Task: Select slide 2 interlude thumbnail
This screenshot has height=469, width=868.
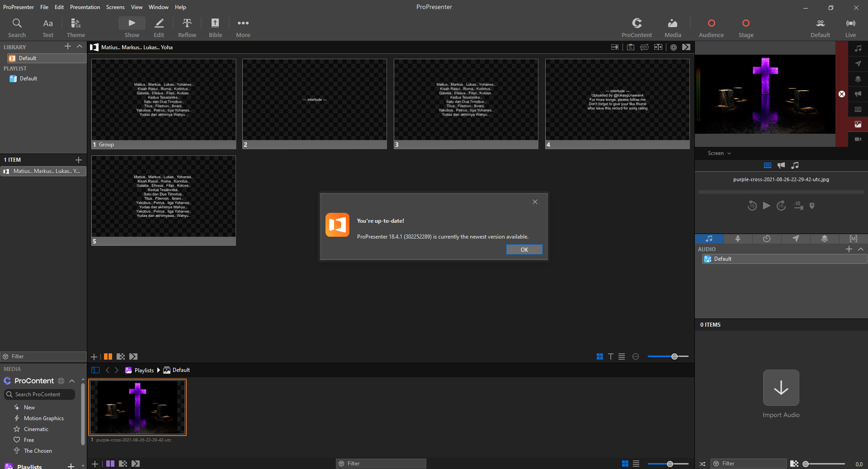Action: (x=315, y=103)
